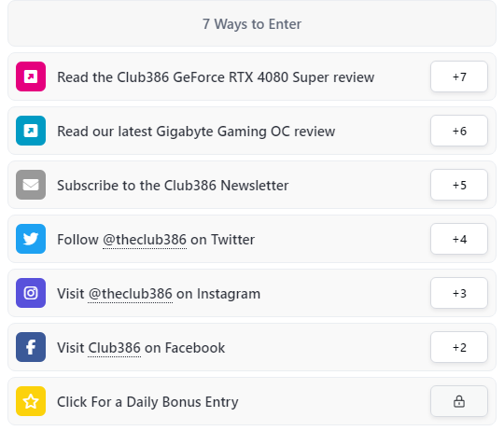504x431 pixels.
Task: Click the purple Instagram camera icon
Action: 31,293
